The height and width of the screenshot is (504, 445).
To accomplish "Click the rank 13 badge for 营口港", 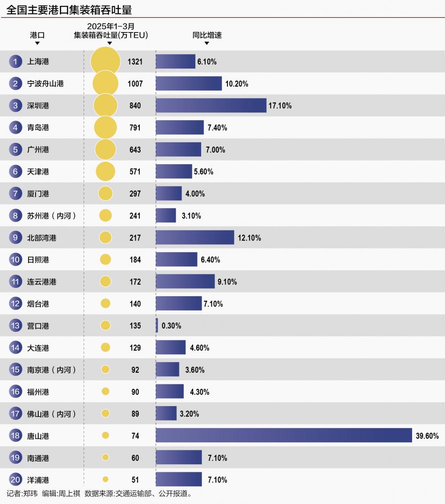I will tap(16, 326).
